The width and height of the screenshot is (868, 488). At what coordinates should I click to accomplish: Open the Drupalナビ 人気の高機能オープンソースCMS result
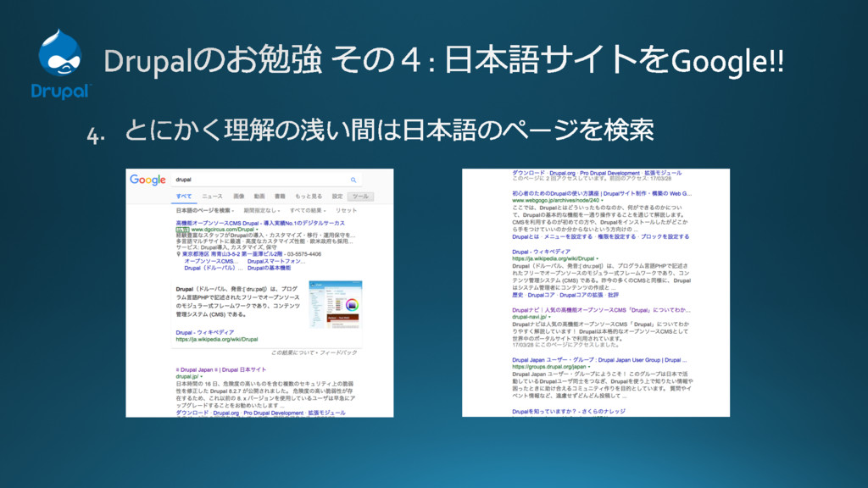click(601, 310)
